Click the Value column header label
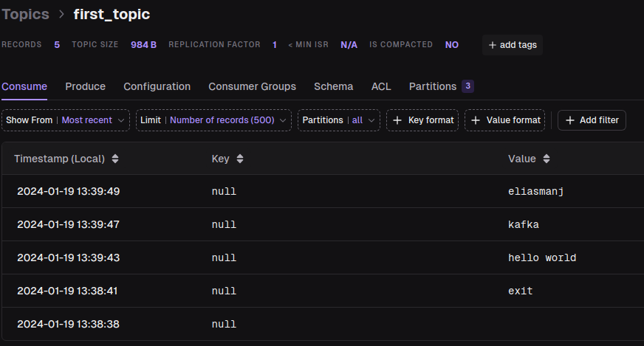This screenshot has height=346, width=644. pos(522,159)
